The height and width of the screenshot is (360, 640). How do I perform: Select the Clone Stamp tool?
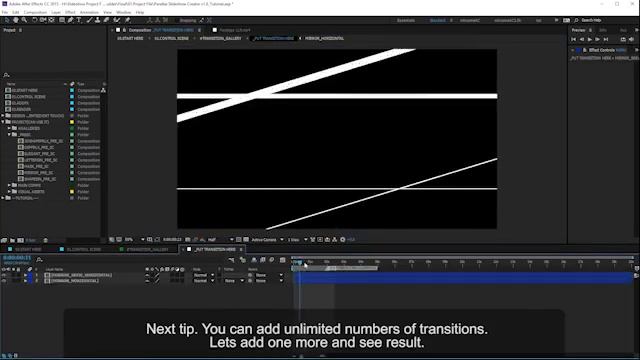pos(98,20)
